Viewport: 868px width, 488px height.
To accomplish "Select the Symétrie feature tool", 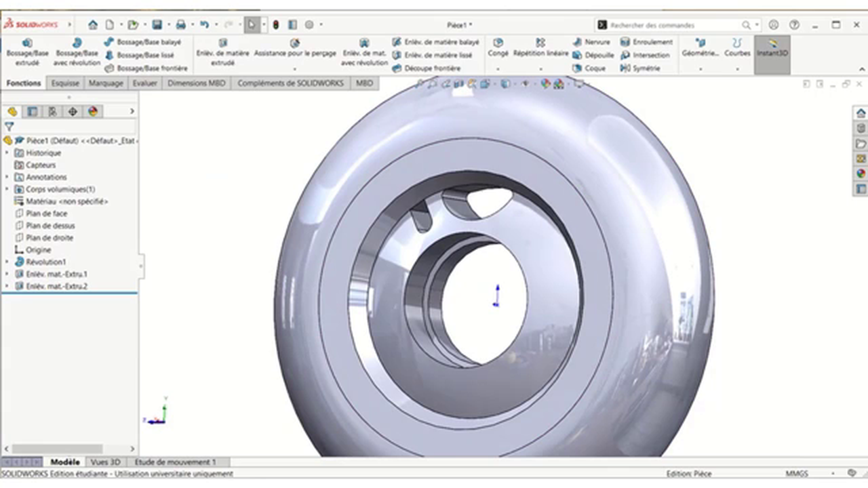I will pyautogui.click(x=646, y=68).
